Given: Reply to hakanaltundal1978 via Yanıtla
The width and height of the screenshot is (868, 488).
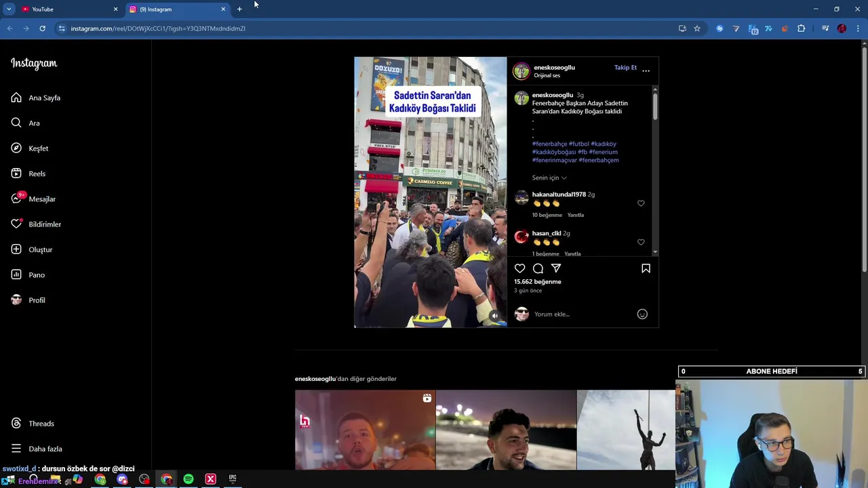Looking at the screenshot, I should click(x=576, y=215).
